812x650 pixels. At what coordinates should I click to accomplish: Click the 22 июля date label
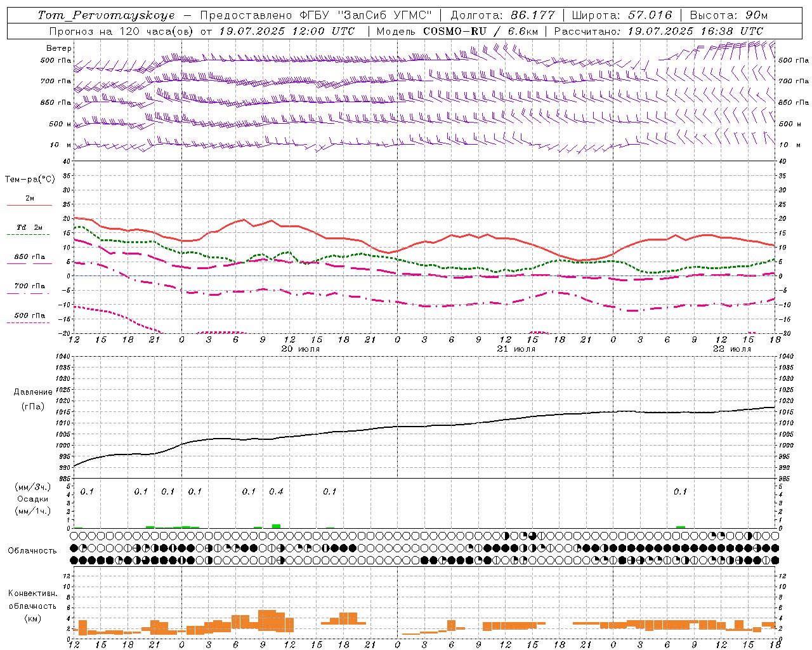[731, 348]
